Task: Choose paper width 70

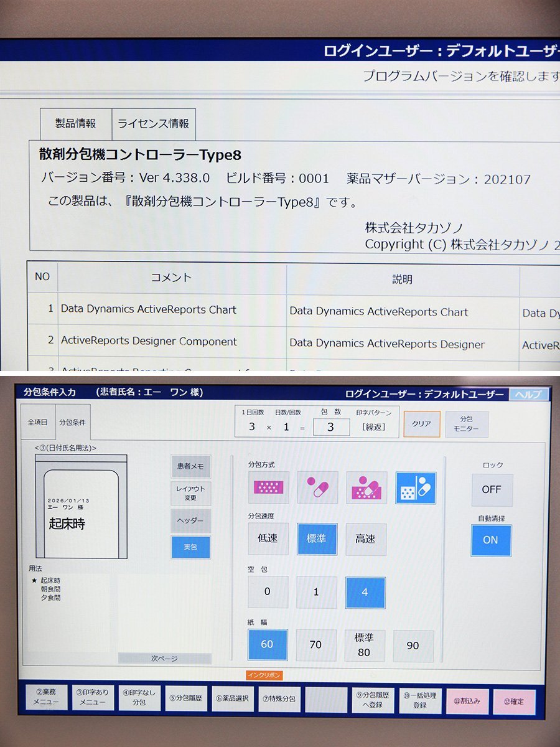Action: pos(316,645)
